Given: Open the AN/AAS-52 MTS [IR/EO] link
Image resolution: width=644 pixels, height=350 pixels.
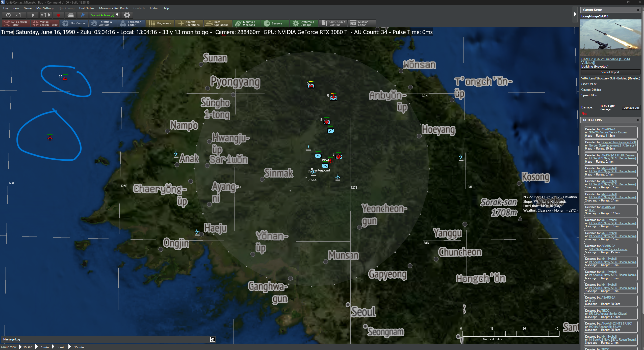Looking at the screenshot, I should [x=616, y=324].
